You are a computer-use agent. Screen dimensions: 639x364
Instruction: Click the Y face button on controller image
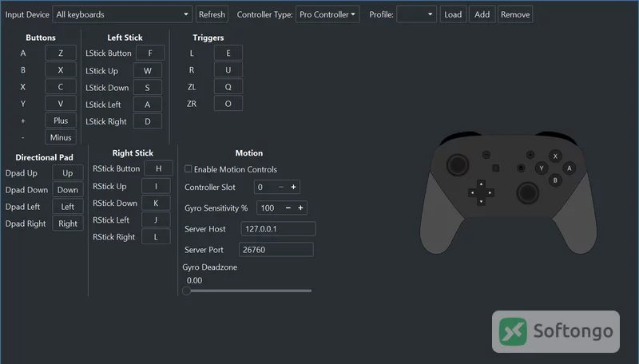[542, 168]
